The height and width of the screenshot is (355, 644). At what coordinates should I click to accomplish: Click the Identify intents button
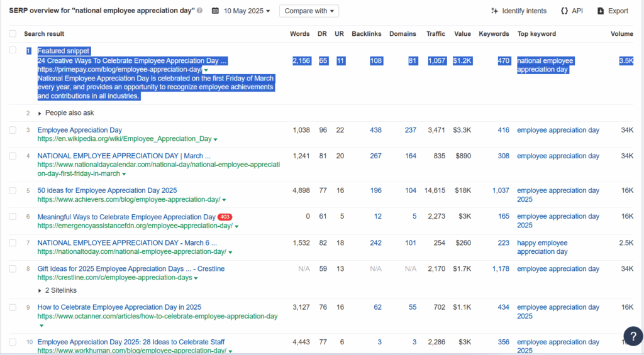pyautogui.click(x=519, y=11)
